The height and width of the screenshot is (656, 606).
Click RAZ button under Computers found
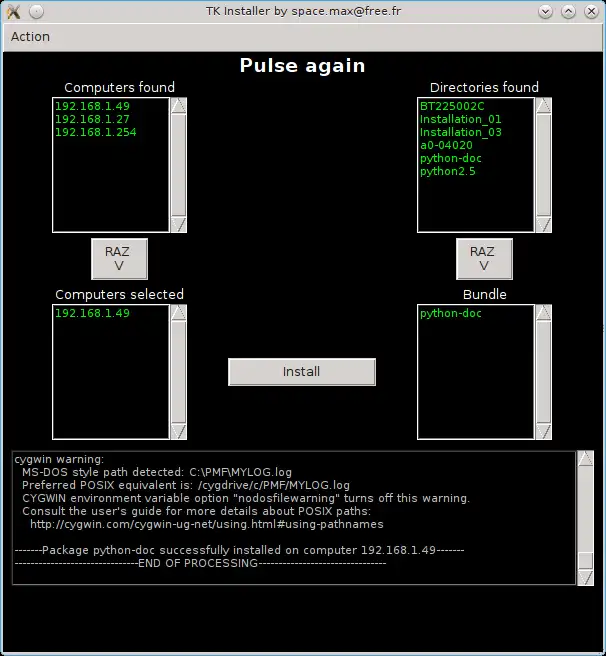click(x=119, y=259)
